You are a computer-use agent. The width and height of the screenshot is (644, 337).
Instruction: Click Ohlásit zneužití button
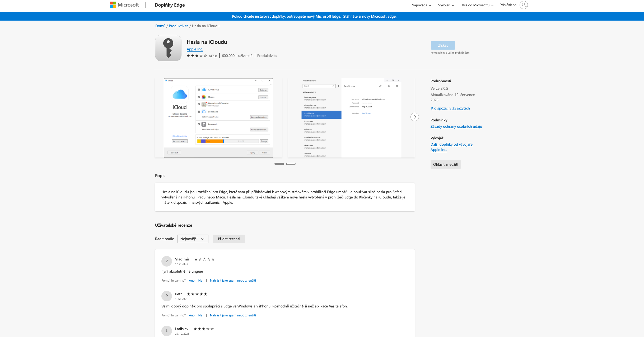click(445, 164)
